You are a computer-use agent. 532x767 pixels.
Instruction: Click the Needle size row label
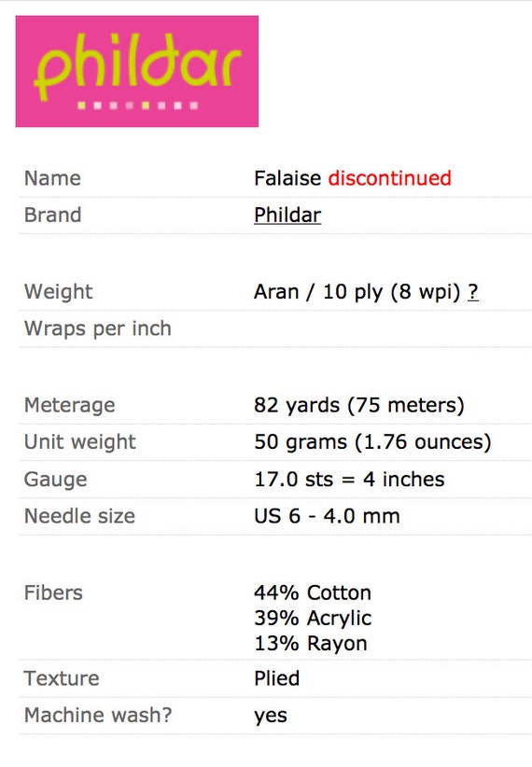click(x=79, y=516)
